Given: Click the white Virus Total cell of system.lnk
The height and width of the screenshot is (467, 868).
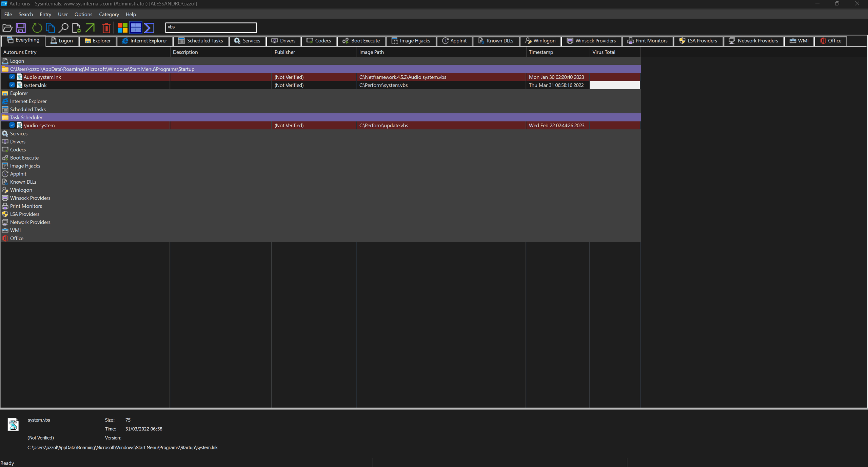Looking at the screenshot, I should (614, 85).
